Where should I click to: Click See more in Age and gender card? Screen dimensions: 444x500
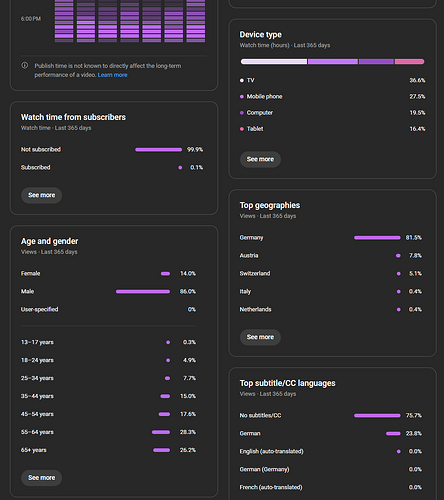42,478
